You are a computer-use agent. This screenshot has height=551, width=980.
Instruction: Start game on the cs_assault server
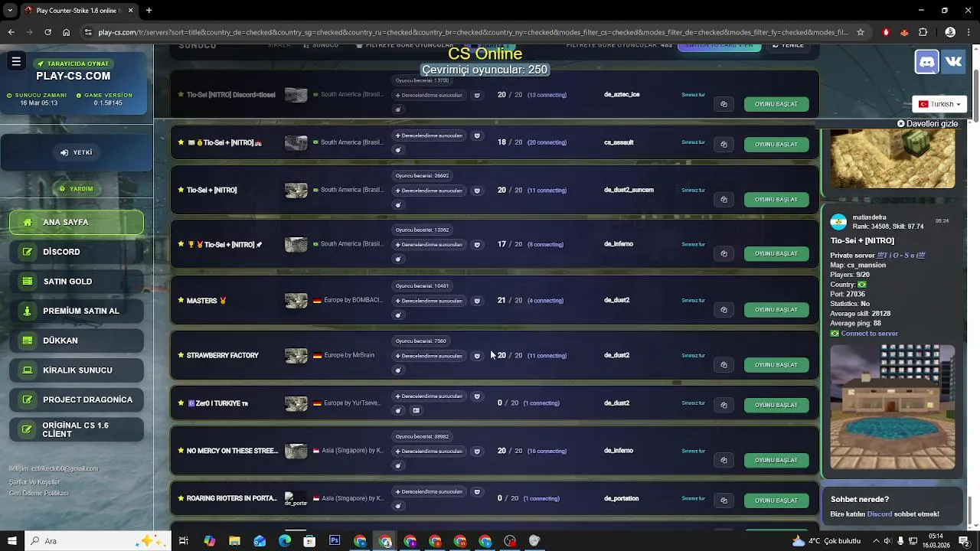coord(776,145)
